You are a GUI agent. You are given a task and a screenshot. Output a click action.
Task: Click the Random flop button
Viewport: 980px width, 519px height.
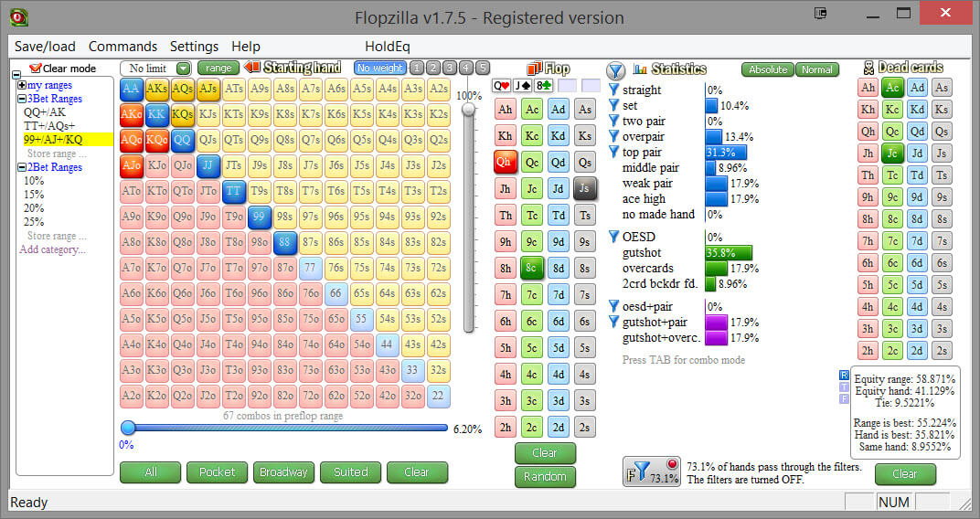[x=545, y=477]
